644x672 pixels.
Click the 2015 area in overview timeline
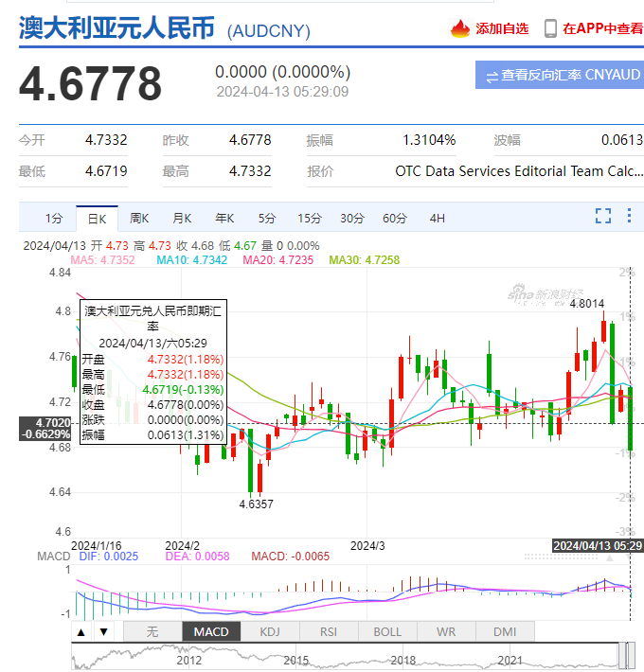295,659
